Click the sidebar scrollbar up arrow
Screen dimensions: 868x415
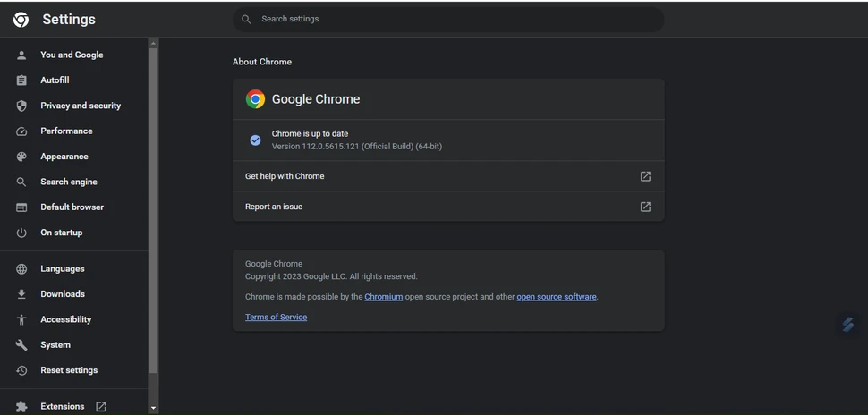tap(153, 43)
